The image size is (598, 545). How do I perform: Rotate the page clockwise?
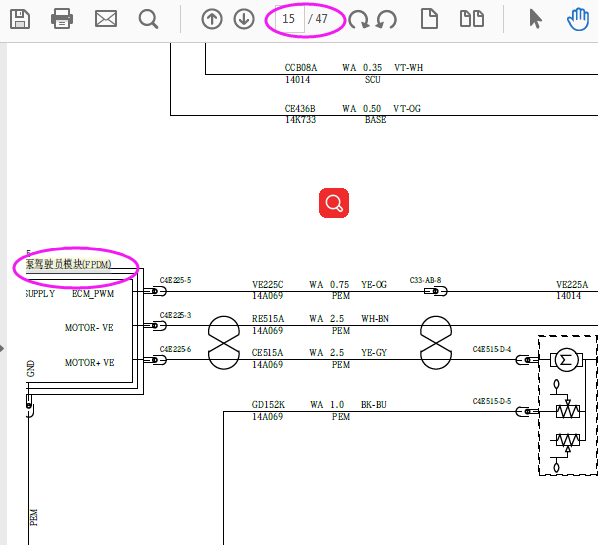pos(358,19)
